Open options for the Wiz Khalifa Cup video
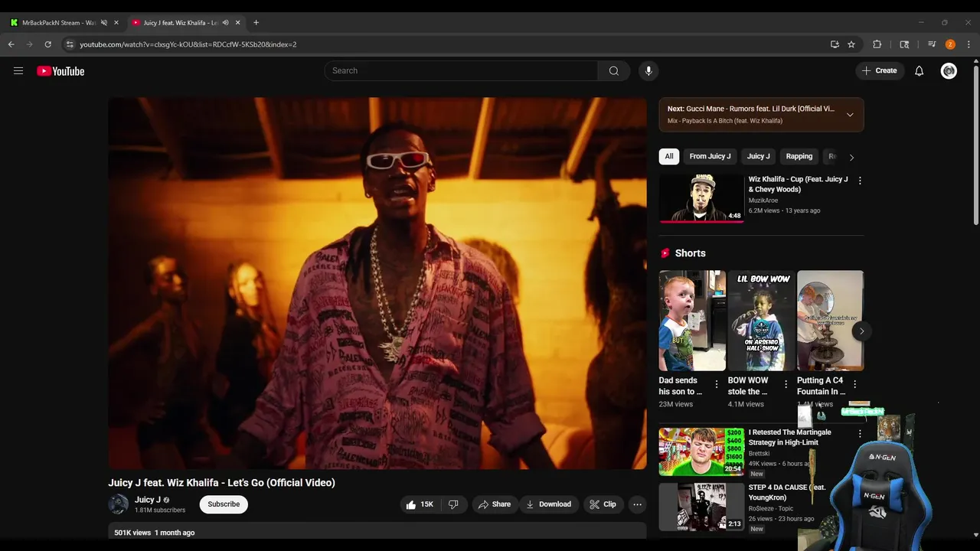This screenshot has width=980, height=551. pyautogui.click(x=860, y=181)
